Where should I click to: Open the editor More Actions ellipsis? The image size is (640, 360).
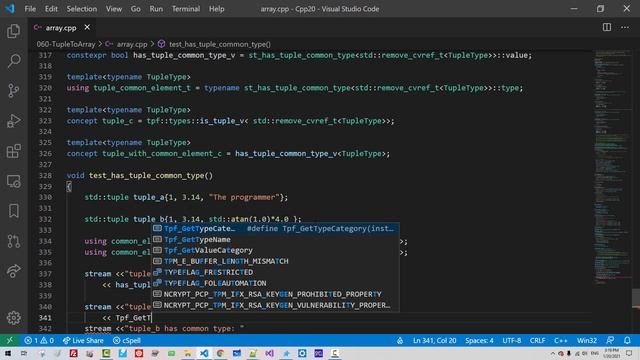pos(625,27)
